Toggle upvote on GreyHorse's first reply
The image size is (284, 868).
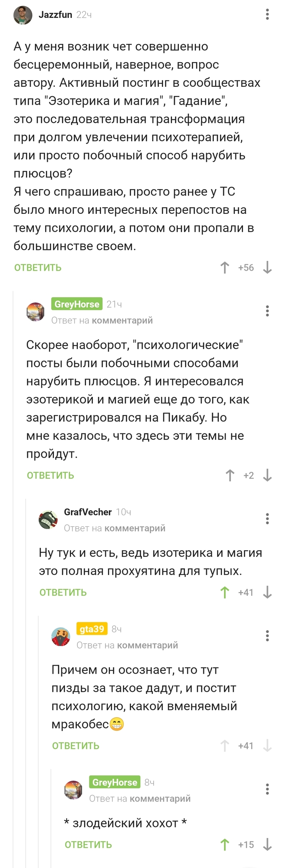pyautogui.click(x=230, y=475)
